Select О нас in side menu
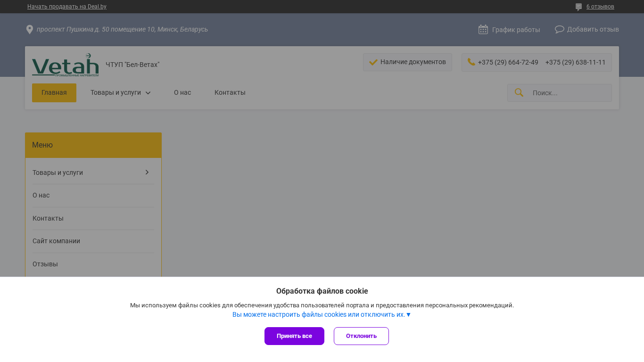The height and width of the screenshot is (362, 644). 41,195
